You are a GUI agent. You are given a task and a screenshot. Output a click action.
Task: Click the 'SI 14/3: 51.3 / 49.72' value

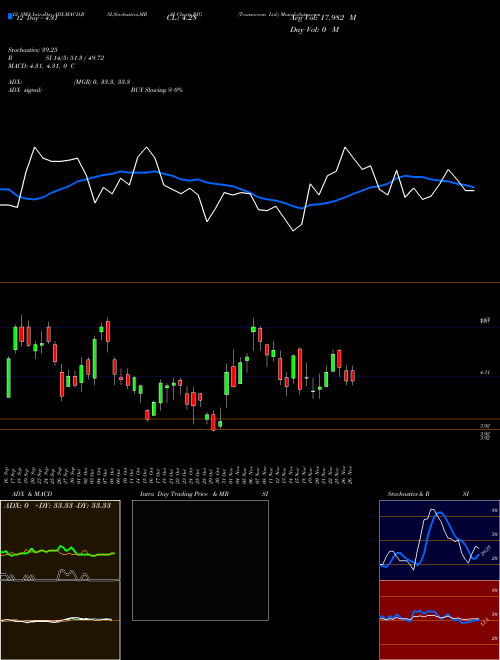point(75,58)
